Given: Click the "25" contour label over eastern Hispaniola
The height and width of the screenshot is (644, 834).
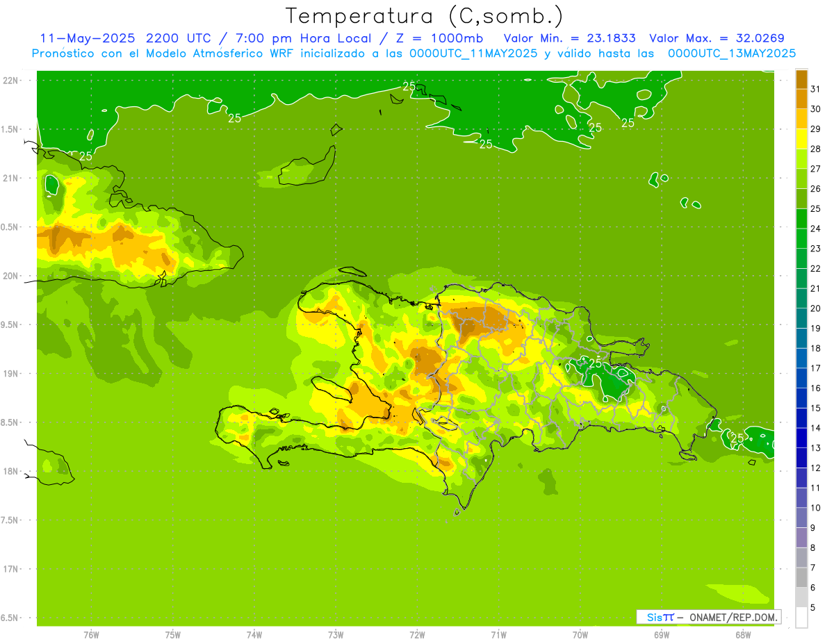Looking at the screenshot, I should click(596, 363).
